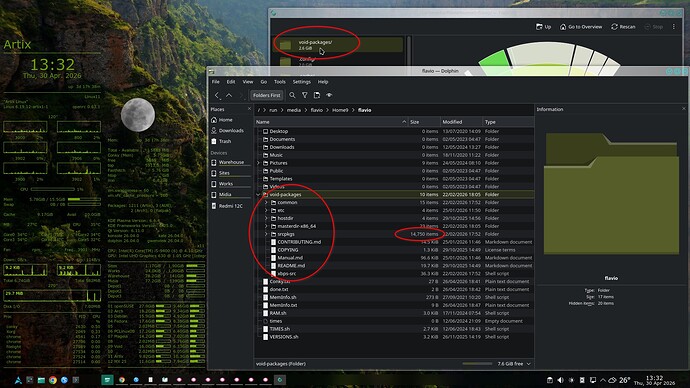This screenshot has height=388, width=690.
Task: Click Go to Overview in Filelight
Action: tap(581, 27)
